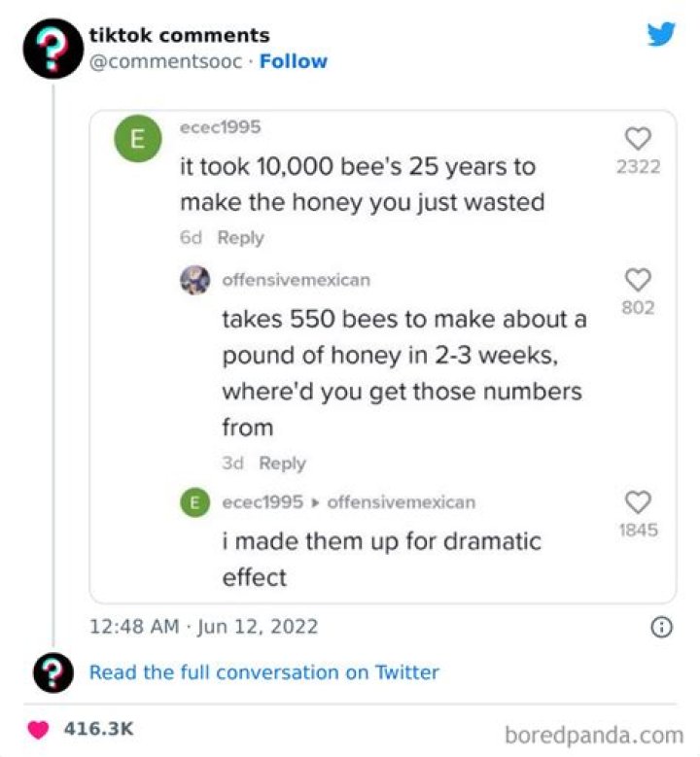Follow the commentsooc account

[x=294, y=61]
